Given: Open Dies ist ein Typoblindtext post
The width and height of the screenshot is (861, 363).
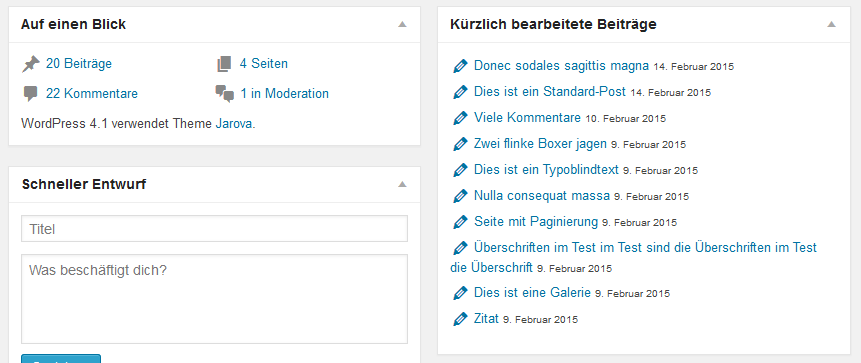Looking at the screenshot, I should pos(546,169).
